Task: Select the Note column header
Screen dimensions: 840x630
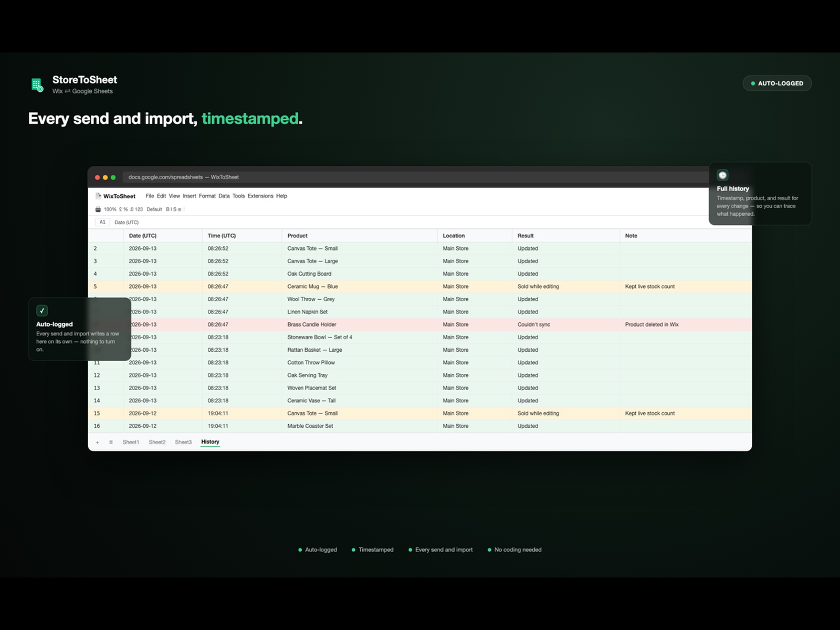Action: (686, 236)
